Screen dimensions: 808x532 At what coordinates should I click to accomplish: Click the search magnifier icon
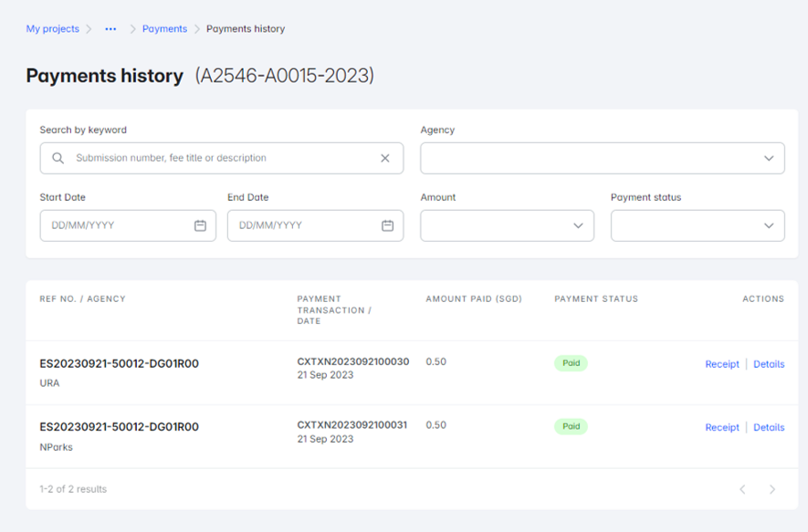58,158
